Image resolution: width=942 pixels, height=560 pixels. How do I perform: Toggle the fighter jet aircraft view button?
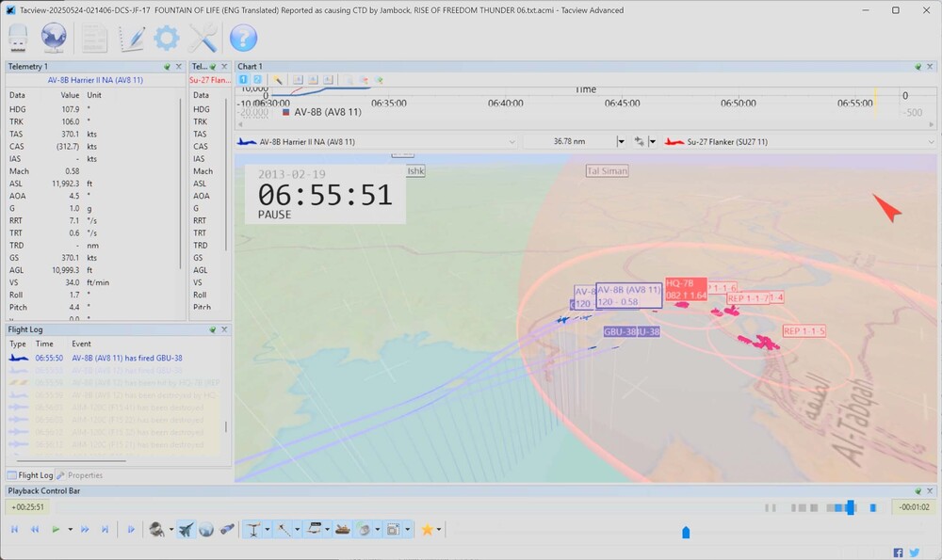coord(186,530)
